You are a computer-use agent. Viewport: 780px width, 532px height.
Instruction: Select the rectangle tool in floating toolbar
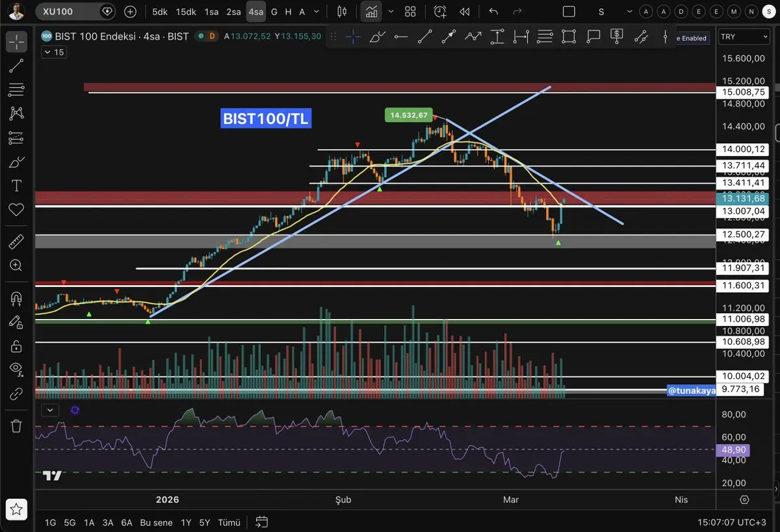[569, 37]
